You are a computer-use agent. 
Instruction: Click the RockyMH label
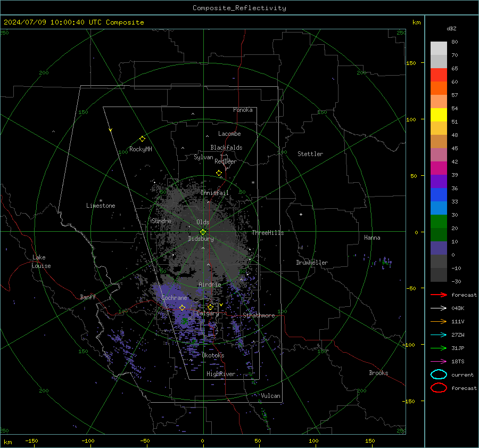pyautogui.click(x=141, y=149)
